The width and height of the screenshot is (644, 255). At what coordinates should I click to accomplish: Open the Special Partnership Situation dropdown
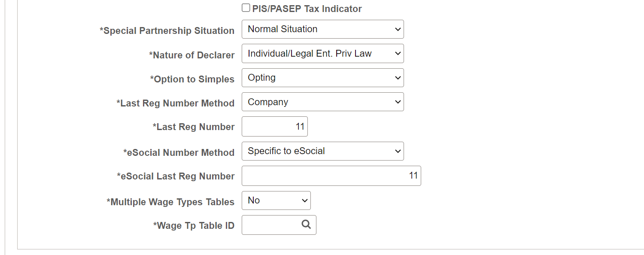322,29
